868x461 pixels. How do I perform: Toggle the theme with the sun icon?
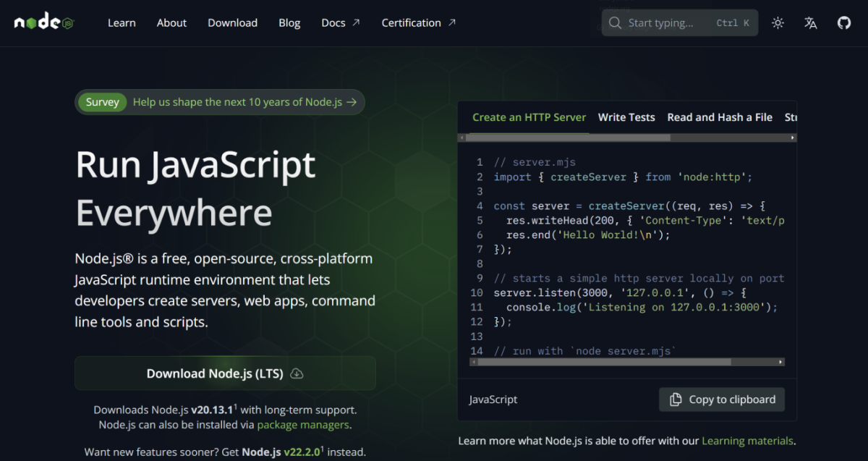click(x=778, y=22)
